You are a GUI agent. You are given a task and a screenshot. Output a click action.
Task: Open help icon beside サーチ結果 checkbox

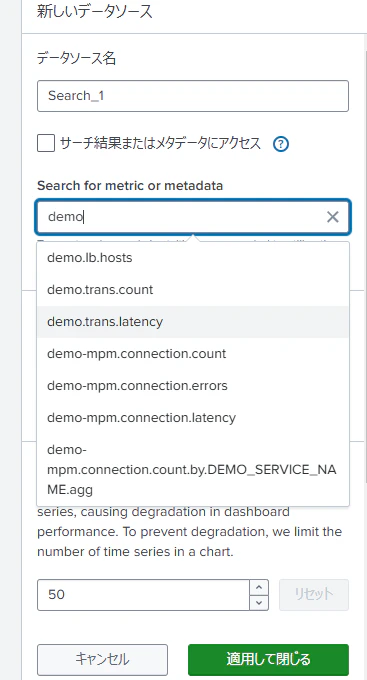pyautogui.click(x=281, y=144)
